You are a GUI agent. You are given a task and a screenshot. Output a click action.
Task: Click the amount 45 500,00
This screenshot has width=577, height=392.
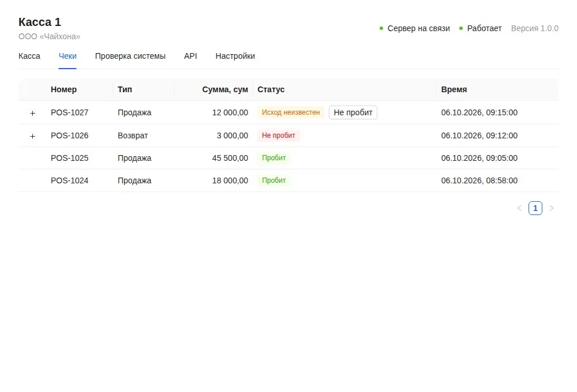click(230, 158)
